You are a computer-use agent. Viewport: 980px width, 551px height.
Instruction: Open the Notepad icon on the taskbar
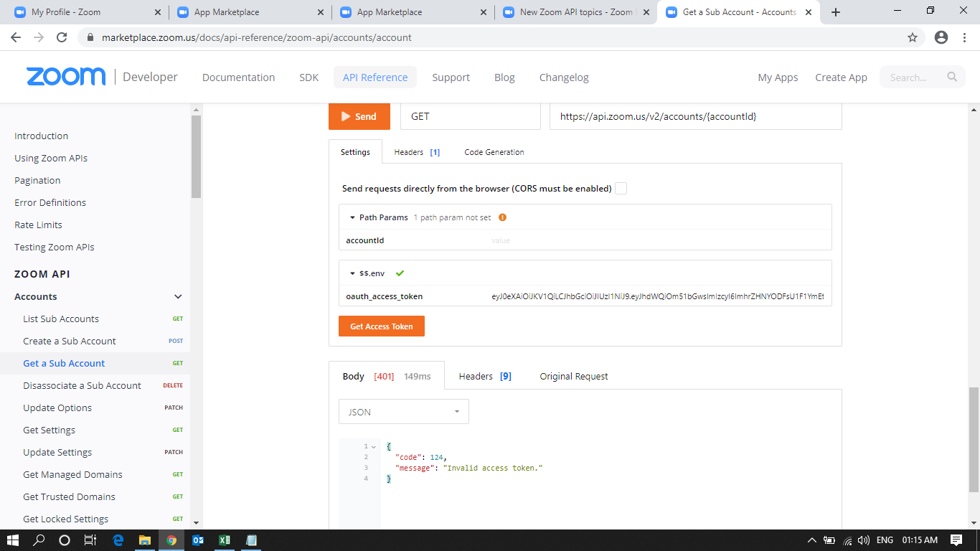coord(251,540)
